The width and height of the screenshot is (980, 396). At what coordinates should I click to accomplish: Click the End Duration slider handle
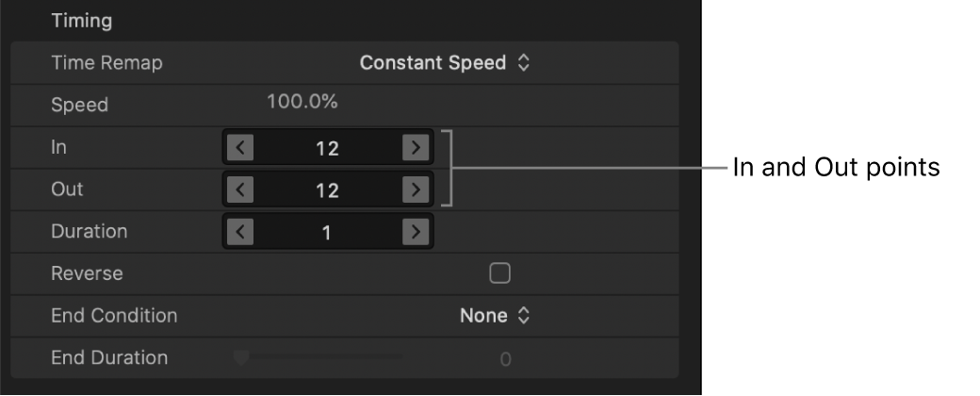pyautogui.click(x=241, y=357)
